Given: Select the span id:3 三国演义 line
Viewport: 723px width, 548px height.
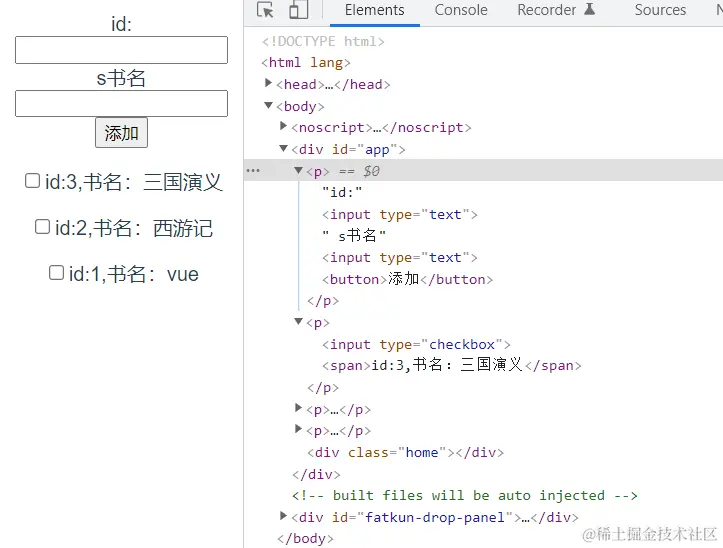Looking at the screenshot, I should point(452,365).
